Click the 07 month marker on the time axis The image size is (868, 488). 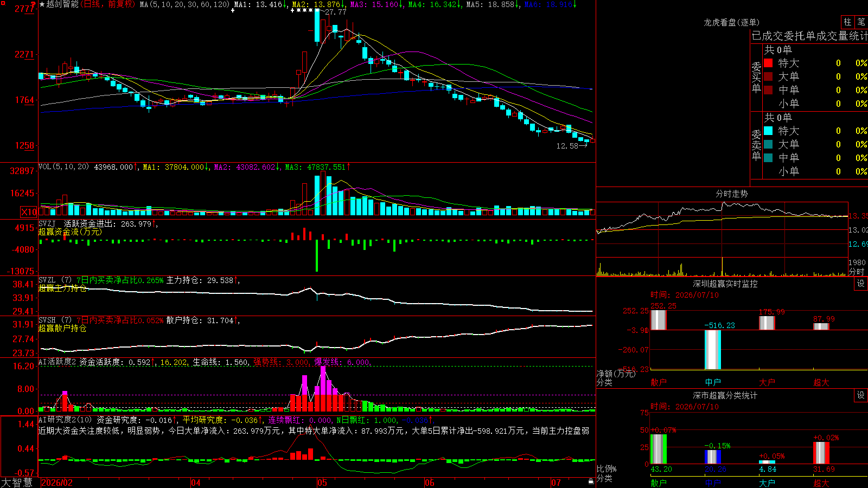[x=556, y=483]
